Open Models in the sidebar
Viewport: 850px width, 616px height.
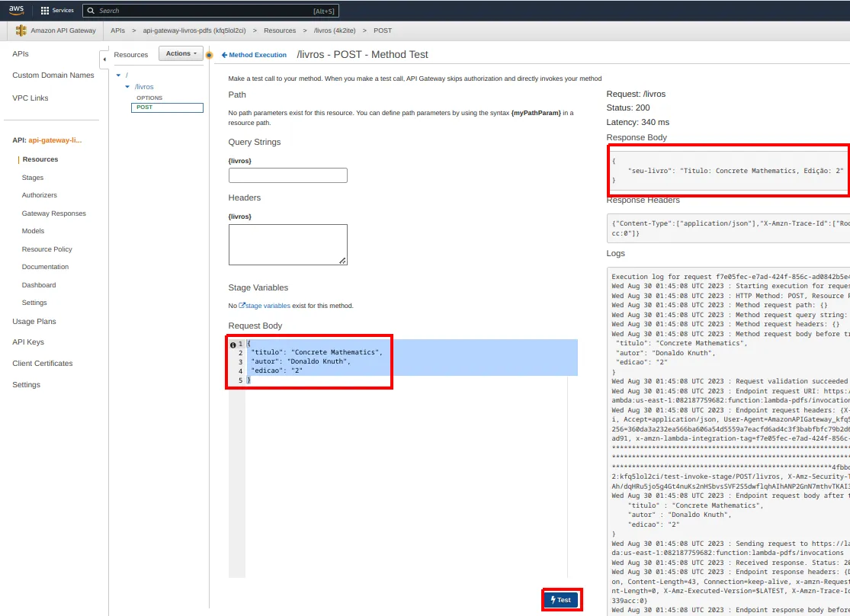coord(33,231)
